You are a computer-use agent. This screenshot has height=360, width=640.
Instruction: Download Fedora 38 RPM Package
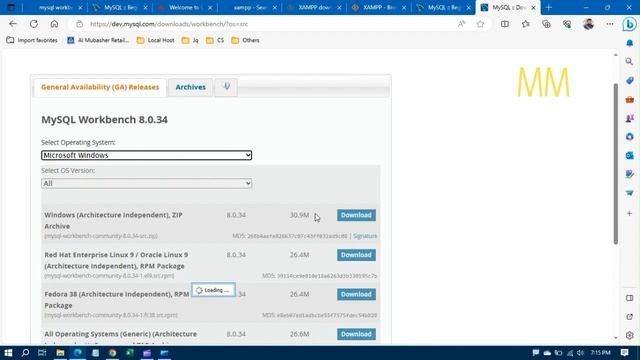tap(356, 294)
